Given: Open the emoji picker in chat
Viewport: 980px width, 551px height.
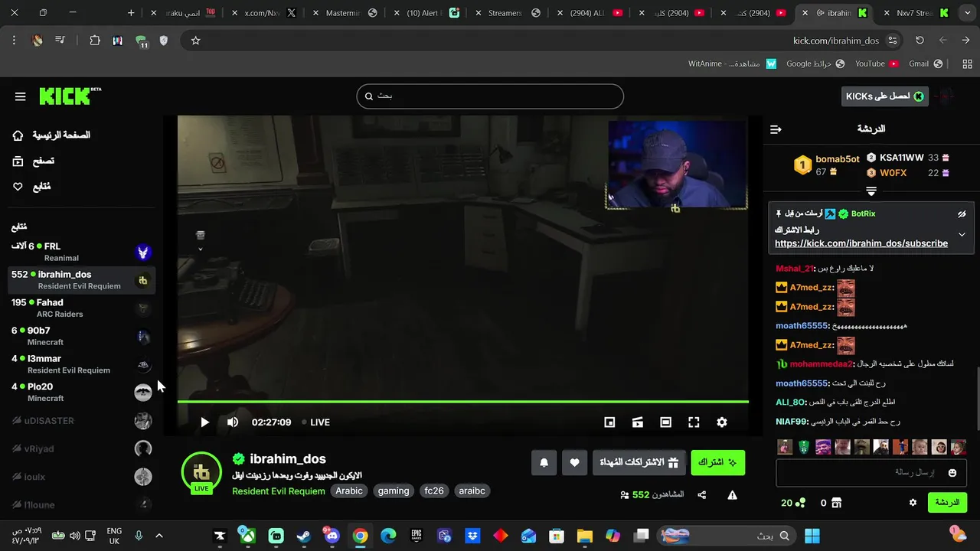Looking at the screenshot, I should 952,473.
